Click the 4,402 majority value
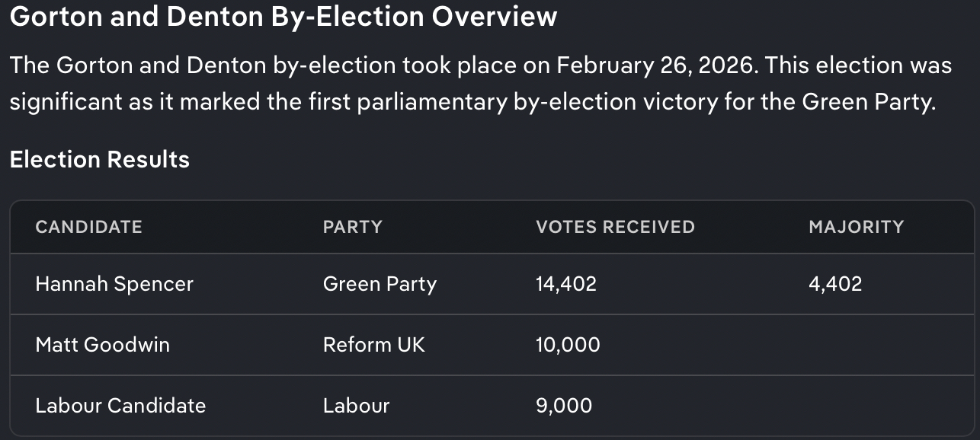980x440 pixels. click(x=835, y=284)
